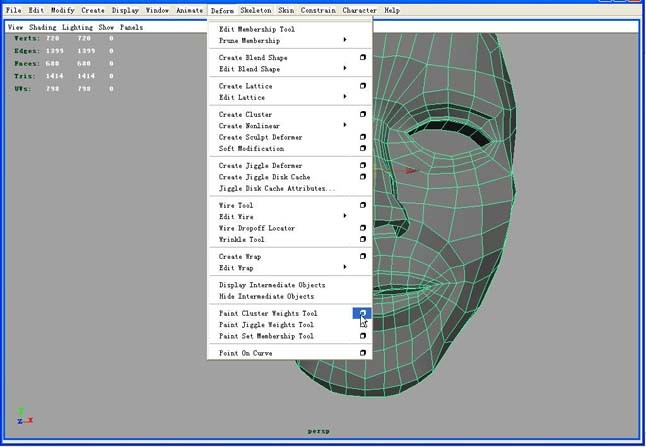Open the viewport Panels menu
The width and height of the screenshot is (646, 447).
coord(131,27)
